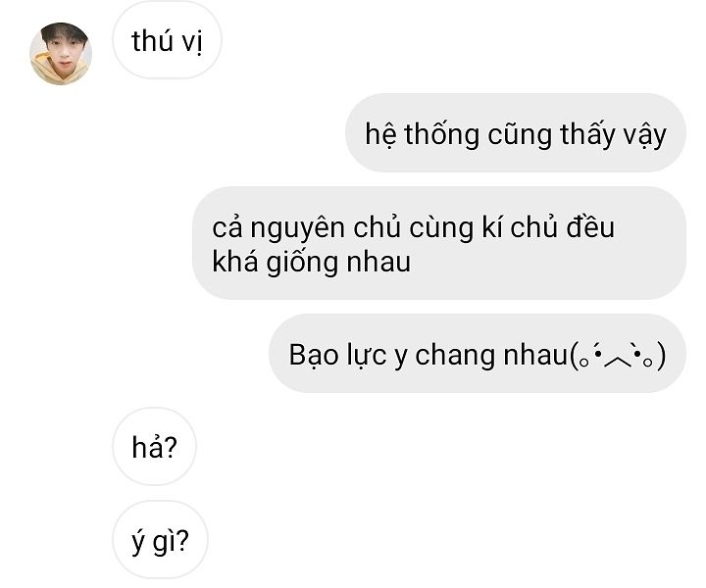Click the words 'khá giống nhau' on second line
Viewport: 706px width, 588px height.
coord(311,263)
